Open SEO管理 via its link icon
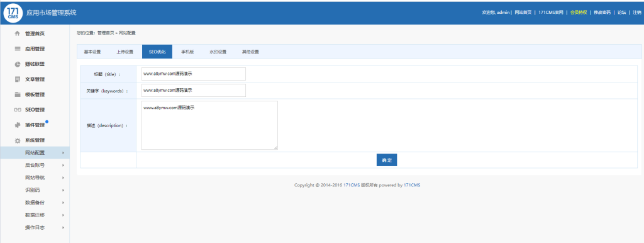 17,110
